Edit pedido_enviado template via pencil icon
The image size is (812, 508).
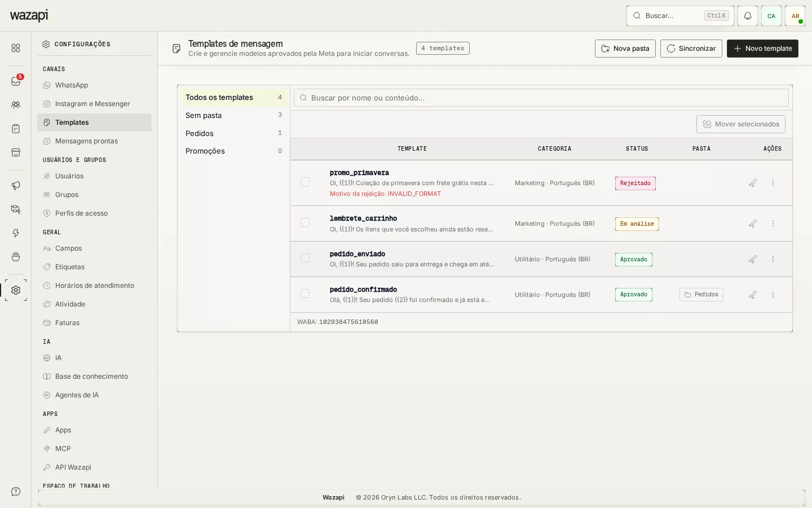click(x=753, y=259)
